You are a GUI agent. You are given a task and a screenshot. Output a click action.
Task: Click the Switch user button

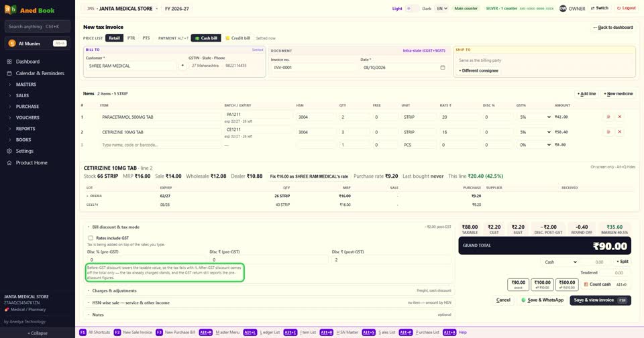tap(600, 8)
